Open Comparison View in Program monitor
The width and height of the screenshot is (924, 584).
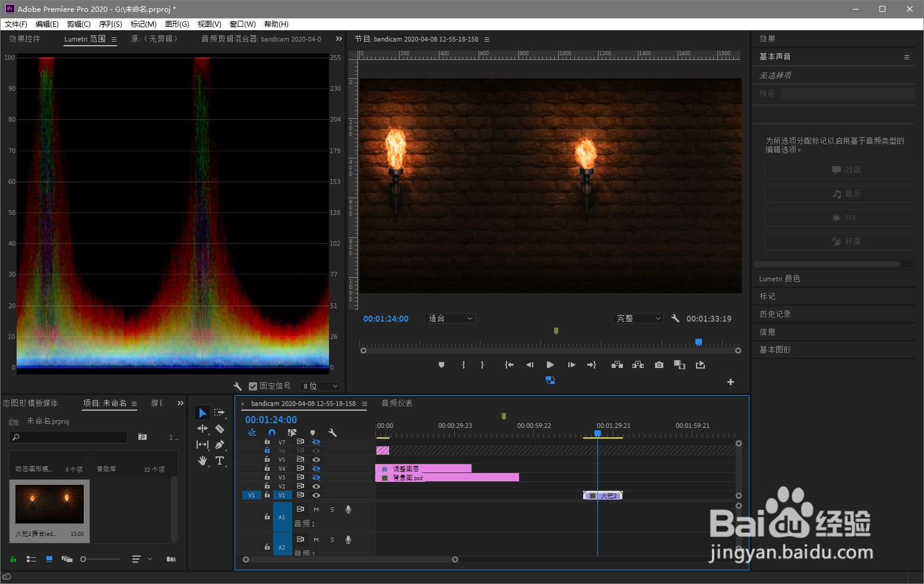(x=680, y=365)
